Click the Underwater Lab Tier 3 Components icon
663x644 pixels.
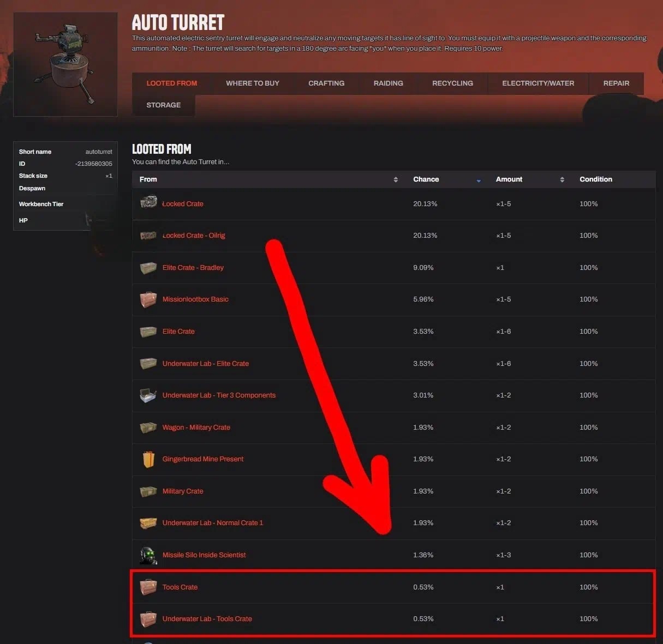148,395
